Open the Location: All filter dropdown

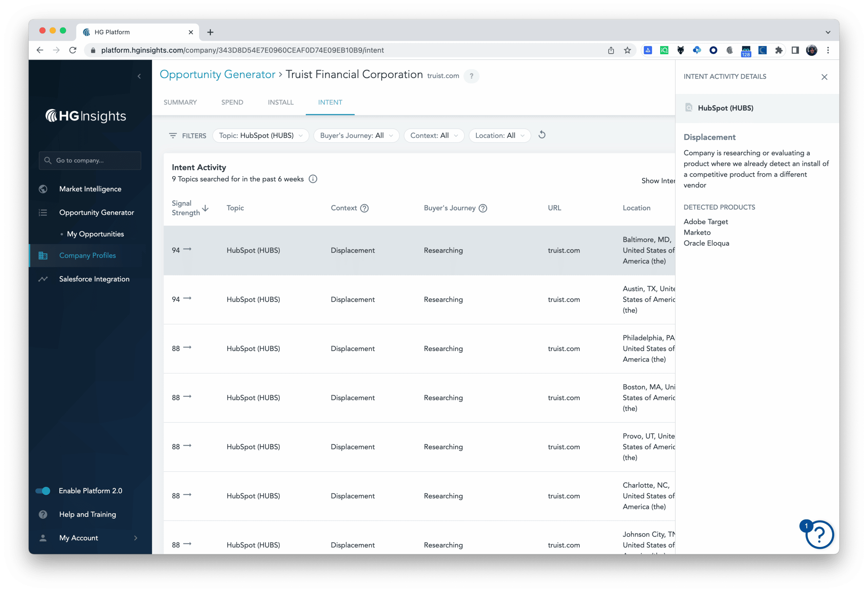click(499, 136)
